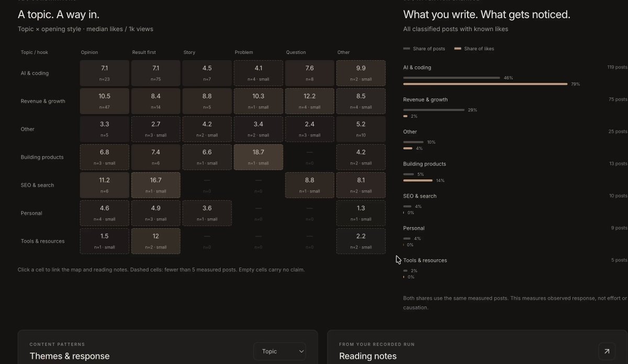Select the Revenue & growth Story cell

tap(207, 101)
